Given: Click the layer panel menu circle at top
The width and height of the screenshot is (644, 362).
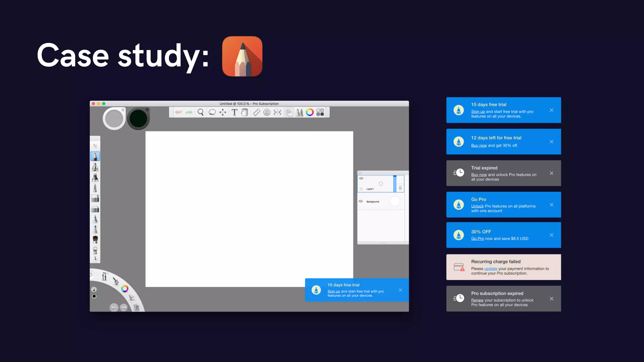Looking at the screenshot, I should click(360, 173).
